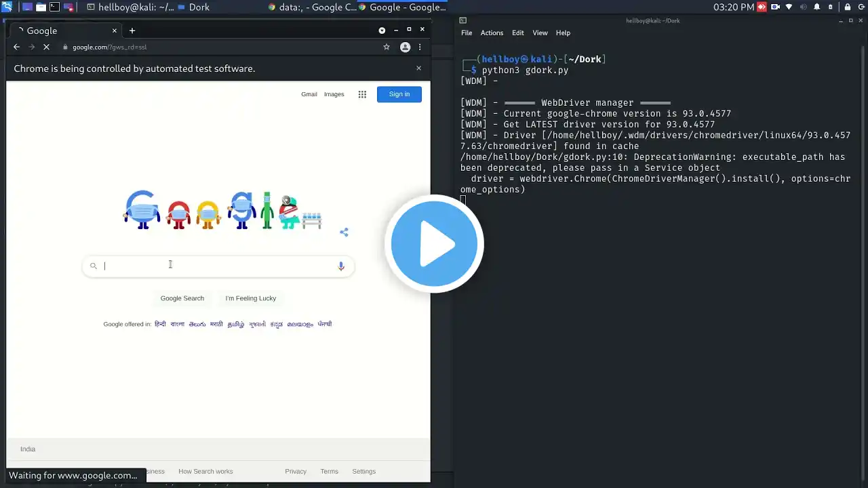
Task: Click the notification bell in system tray
Action: [817, 7]
